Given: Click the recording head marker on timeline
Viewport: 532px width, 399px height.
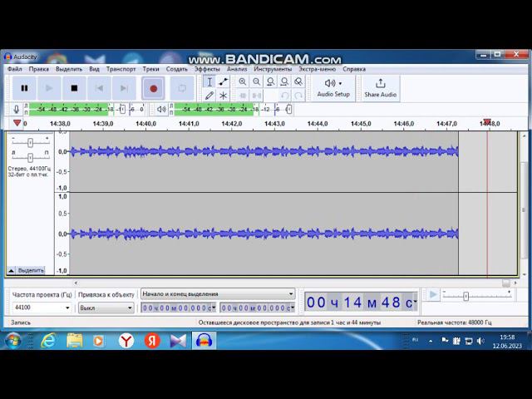Looking at the screenshot, I should [487, 121].
